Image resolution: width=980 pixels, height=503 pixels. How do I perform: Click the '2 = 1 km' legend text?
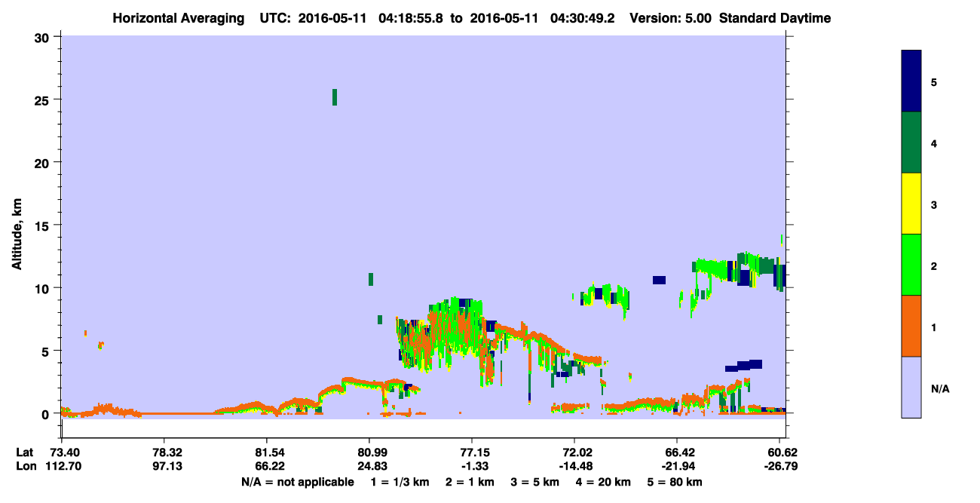470,482
